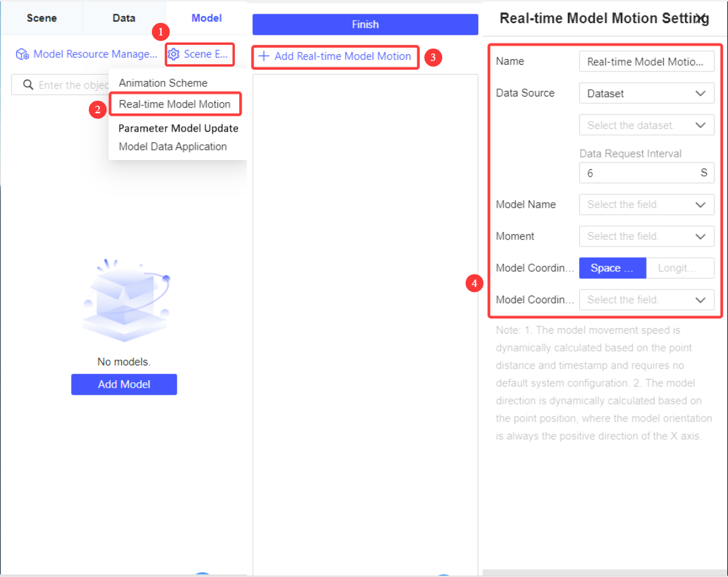The height and width of the screenshot is (577, 728).
Task: Open the Model Name field selector
Action: [x=646, y=204]
